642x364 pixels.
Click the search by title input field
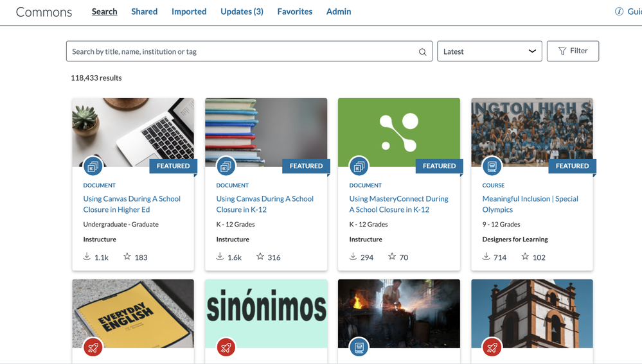click(x=241, y=51)
